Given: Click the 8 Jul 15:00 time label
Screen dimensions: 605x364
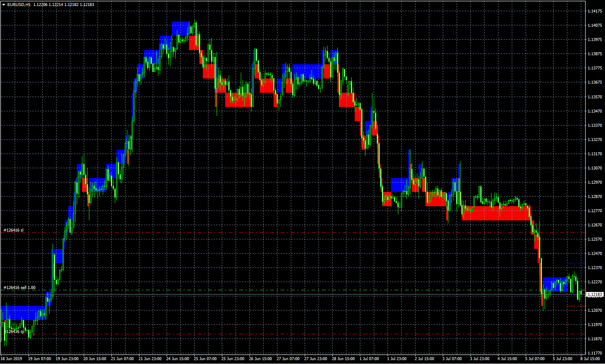Looking at the screenshot, I should coord(590,359).
